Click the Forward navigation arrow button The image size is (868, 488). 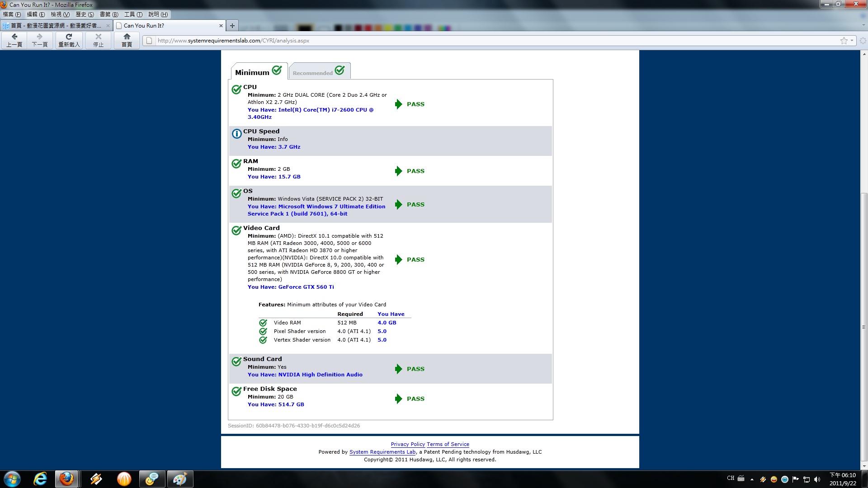40,40
